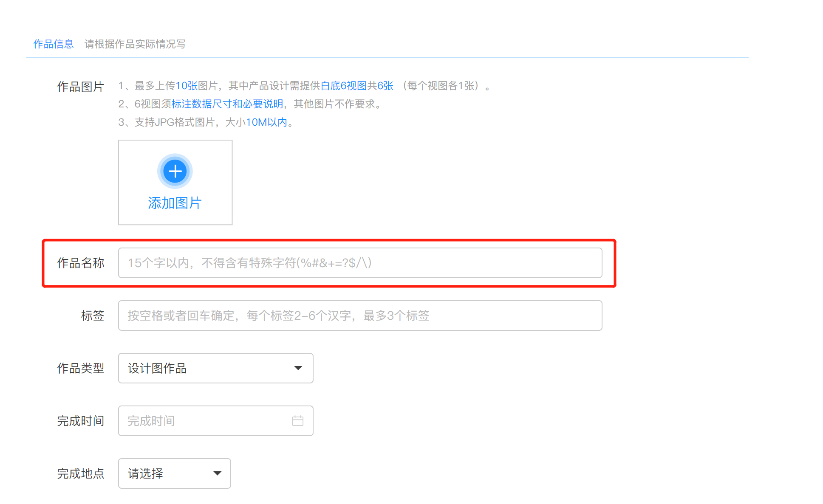This screenshot has height=504, width=823.
Task: Click the 作品类型 field label
Action: (81, 368)
